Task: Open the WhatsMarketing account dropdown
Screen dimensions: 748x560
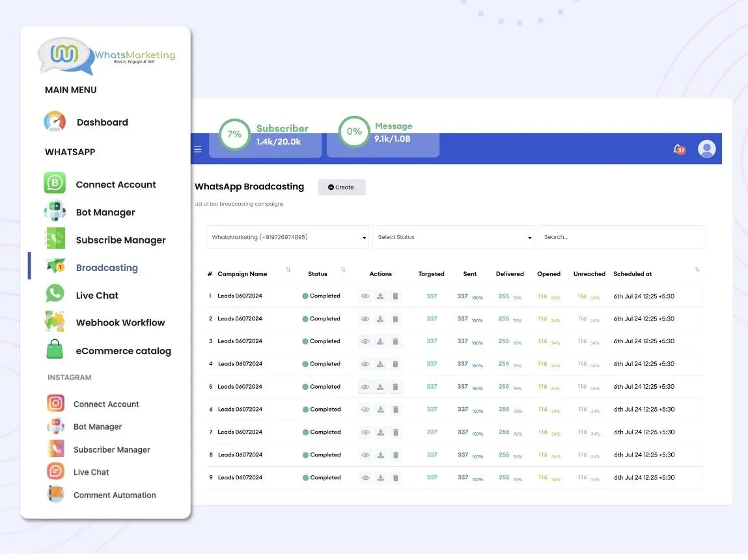Action: [287, 238]
